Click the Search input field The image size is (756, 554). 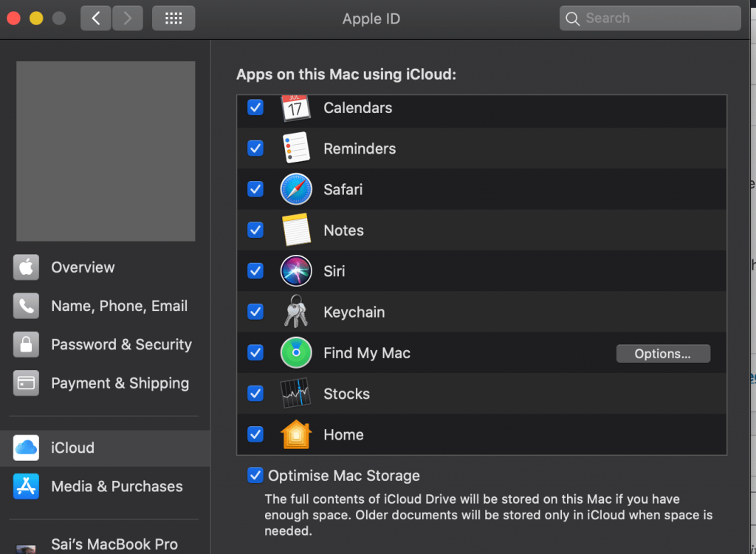[x=650, y=18]
